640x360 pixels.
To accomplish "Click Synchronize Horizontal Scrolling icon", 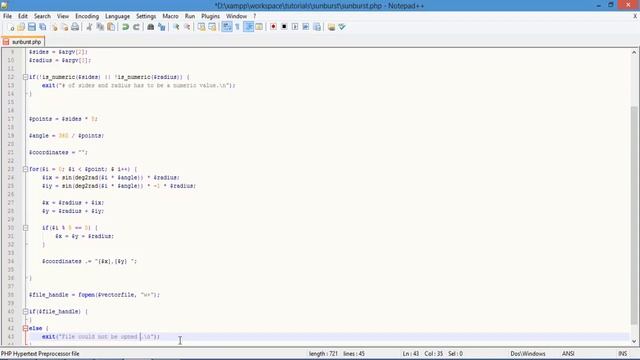I will click(x=212, y=27).
